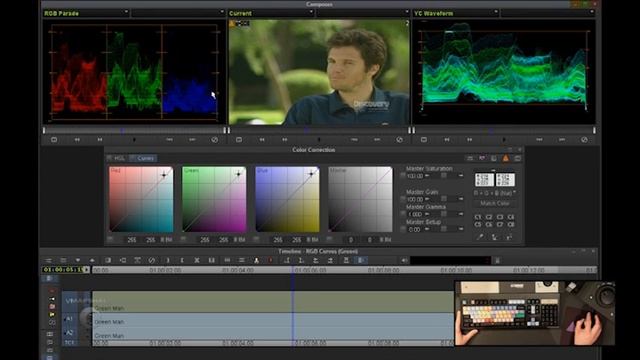Open the timeline fast menu icon

(x=49, y=260)
